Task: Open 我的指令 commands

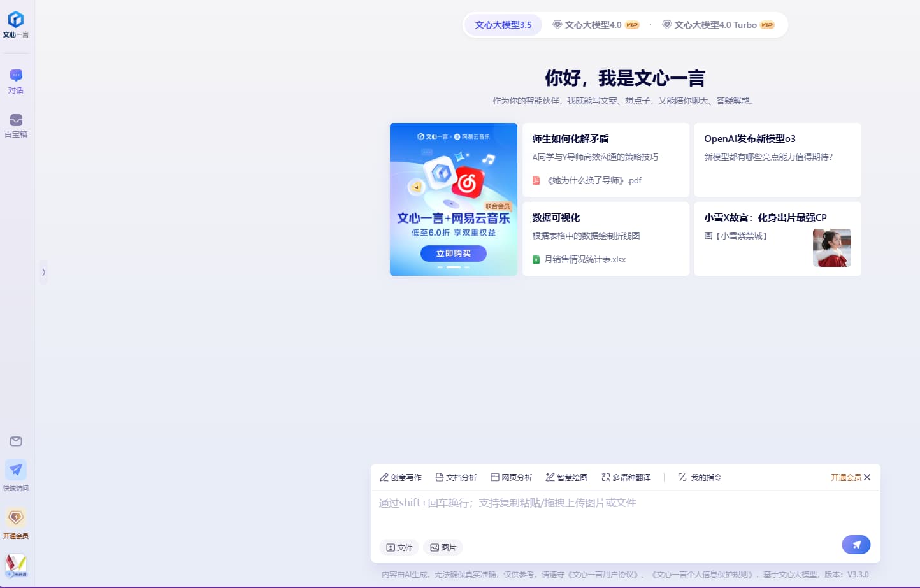Action: coord(700,477)
